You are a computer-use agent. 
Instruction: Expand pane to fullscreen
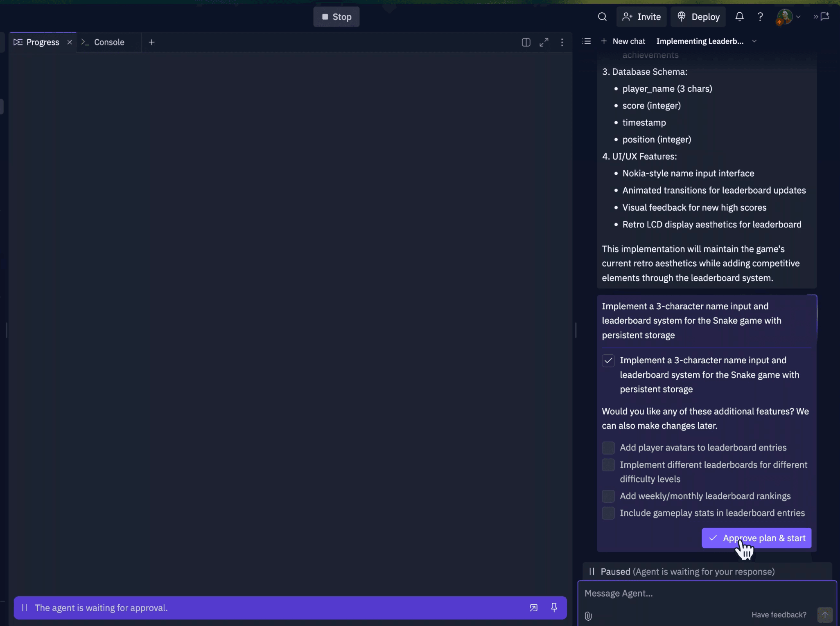tap(544, 42)
